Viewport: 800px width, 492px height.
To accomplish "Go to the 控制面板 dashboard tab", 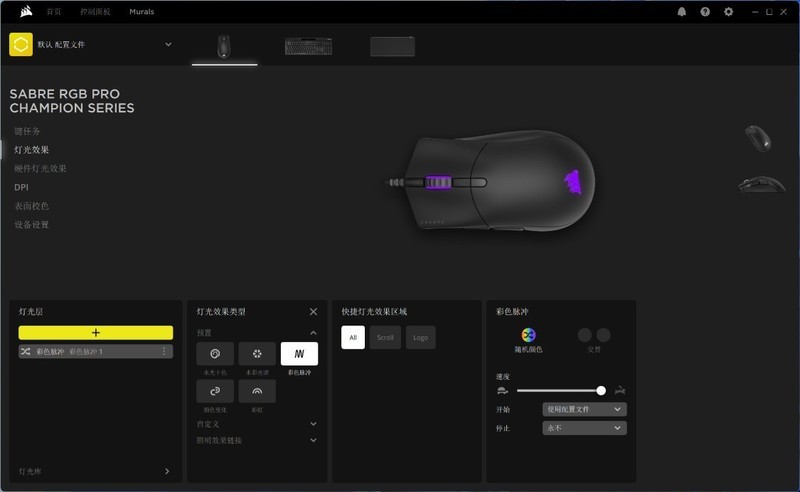I will coord(95,11).
